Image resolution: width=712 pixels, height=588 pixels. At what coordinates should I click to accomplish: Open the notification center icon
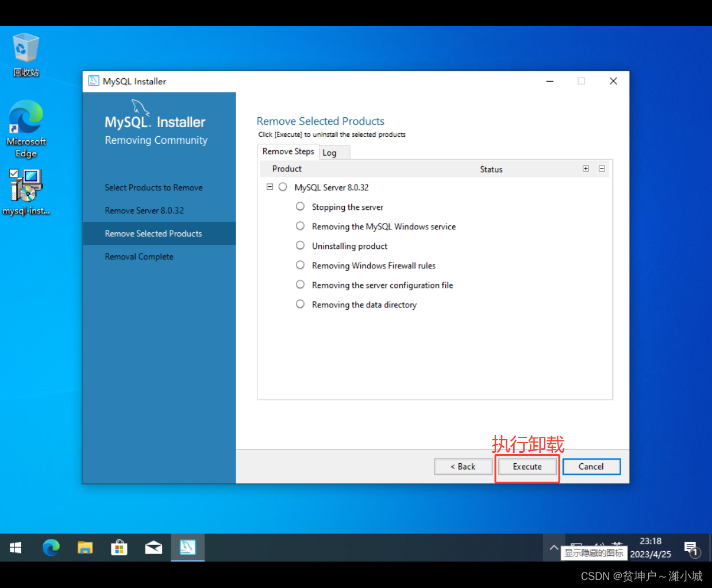692,549
